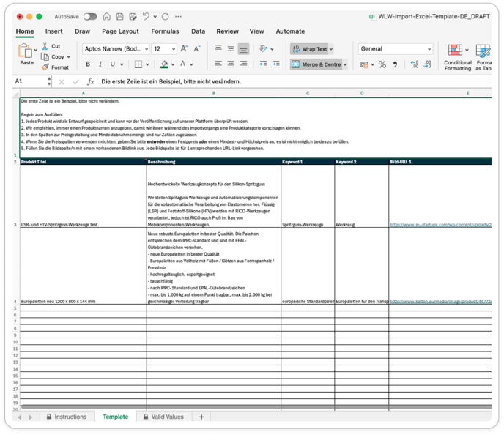Open the Page Layout tab
Screen dimensions: 504x435
(x=120, y=31)
